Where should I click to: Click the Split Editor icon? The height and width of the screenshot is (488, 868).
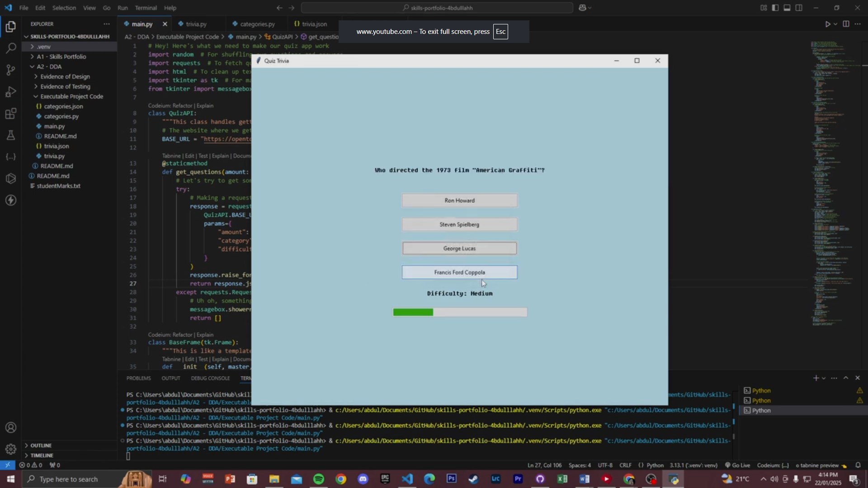[846, 24]
